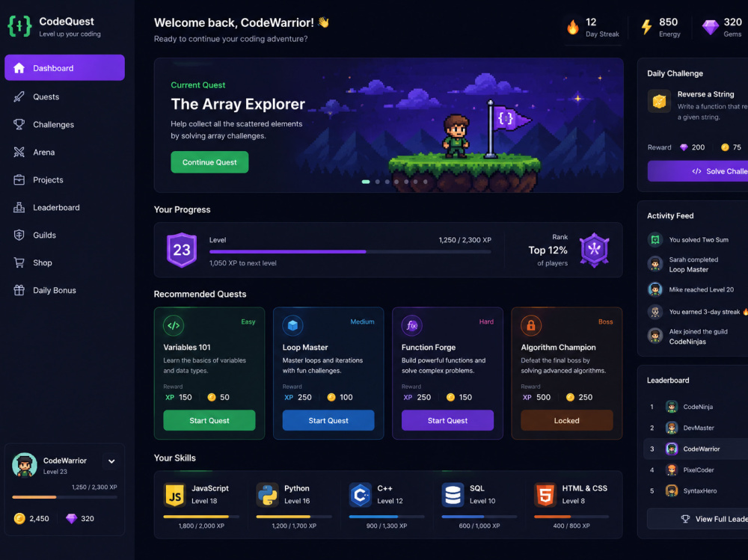The height and width of the screenshot is (560, 748).
Task: Click the CodeQuest curly braces logo
Action: [x=19, y=26]
